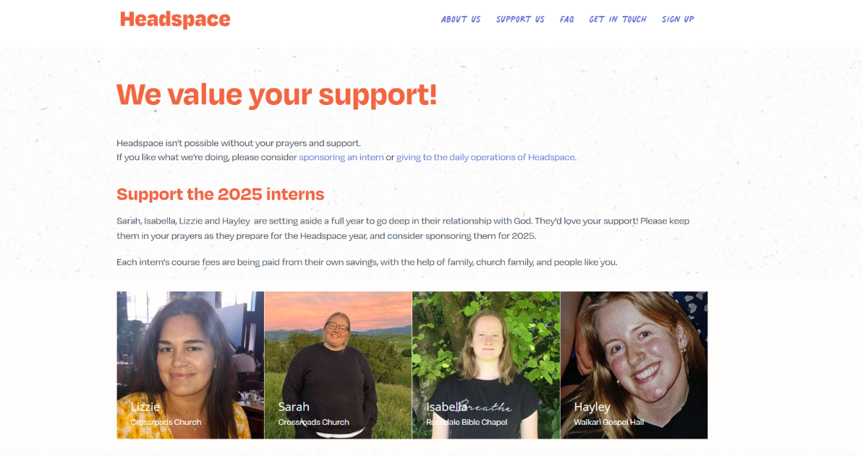Click the name Sarah on her card
The image size is (868, 456).
[x=294, y=407]
